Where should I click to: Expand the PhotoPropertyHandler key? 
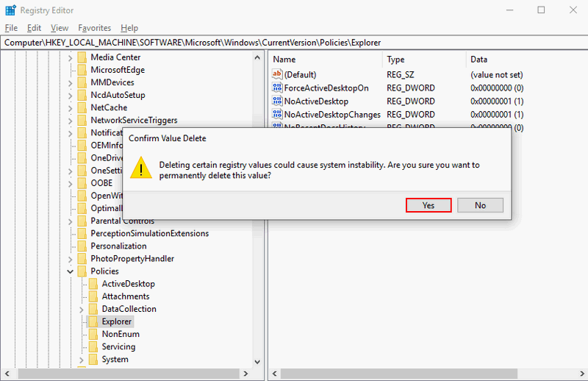70,260
